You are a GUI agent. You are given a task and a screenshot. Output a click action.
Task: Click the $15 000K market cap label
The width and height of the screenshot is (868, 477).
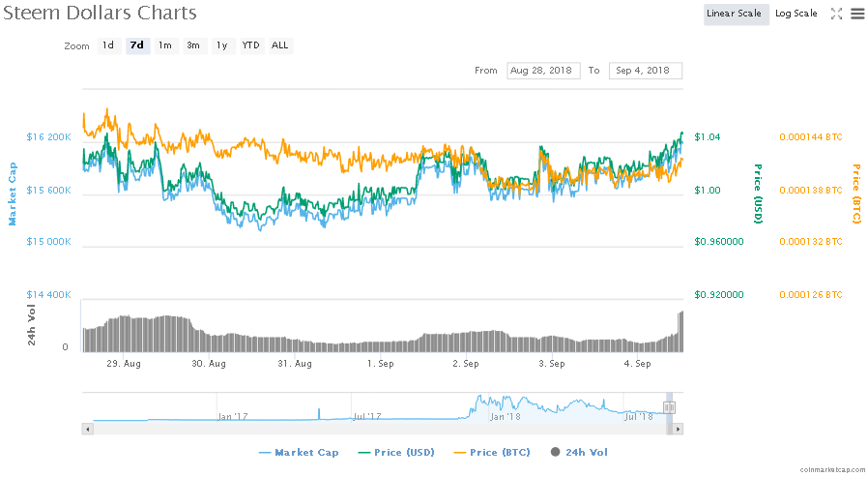click(x=48, y=242)
